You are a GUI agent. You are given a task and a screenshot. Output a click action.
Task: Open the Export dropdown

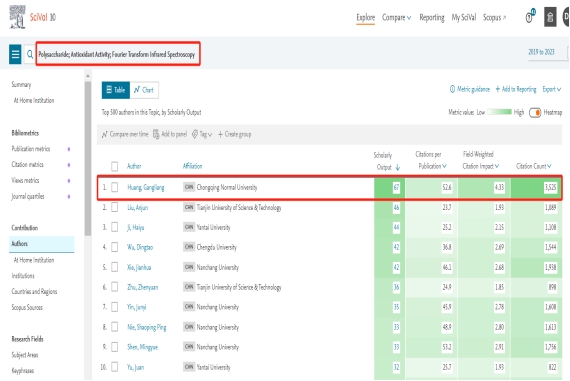(551, 89)
